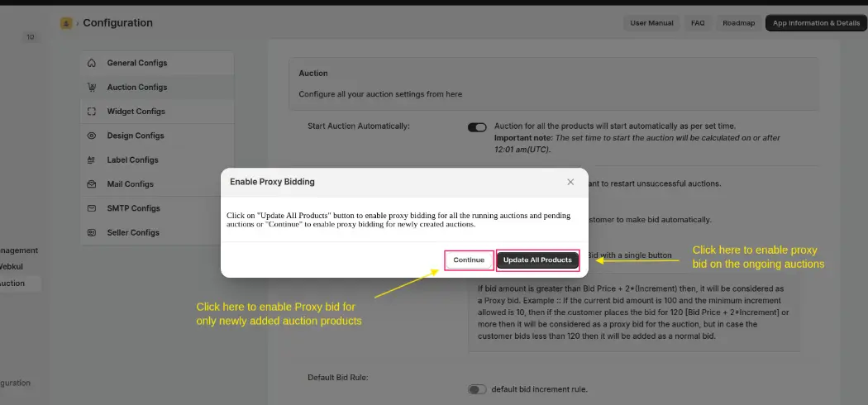The height and width of the screenshot is (405, 868).
Task: Click the Seller Configs person icon
Action: [92, 233]
